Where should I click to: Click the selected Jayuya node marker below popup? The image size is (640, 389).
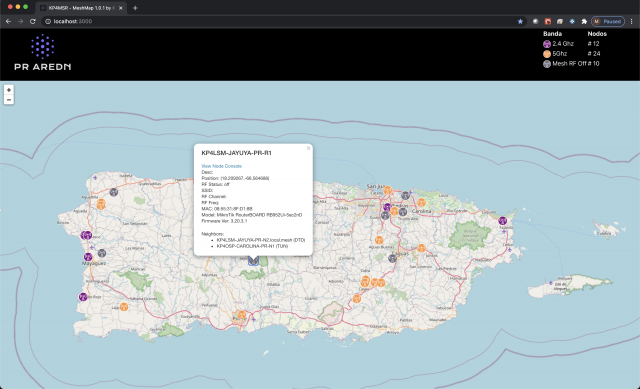(253, 260)
